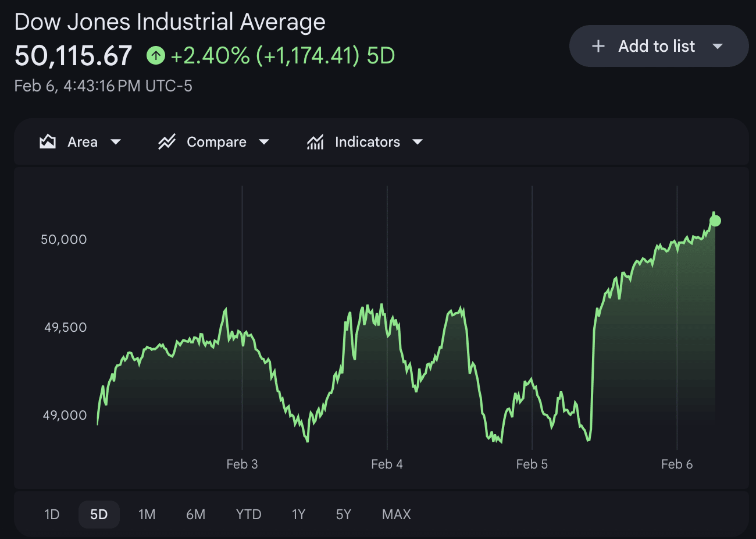Click the Feb 4 date label on axis

tap(387, 464)
